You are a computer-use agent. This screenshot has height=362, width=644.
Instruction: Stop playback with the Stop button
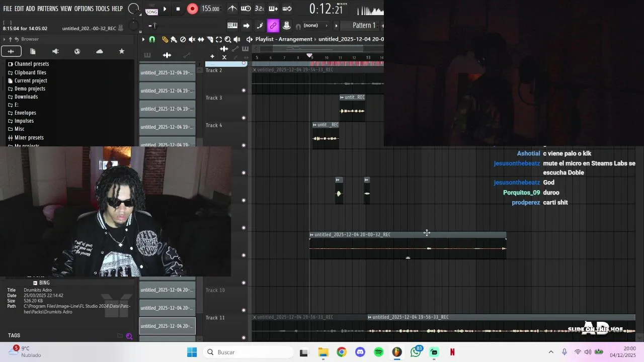(x=178, y=9)
